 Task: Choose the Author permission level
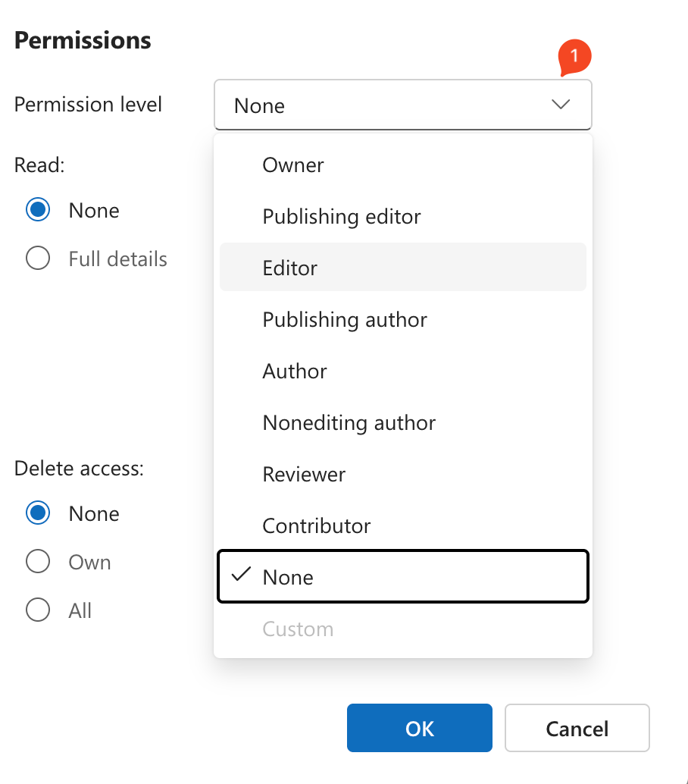pos(402,371)
